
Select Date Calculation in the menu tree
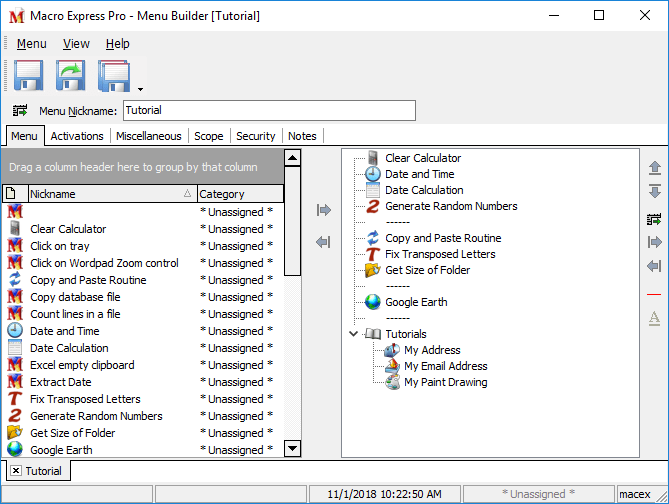424,190
